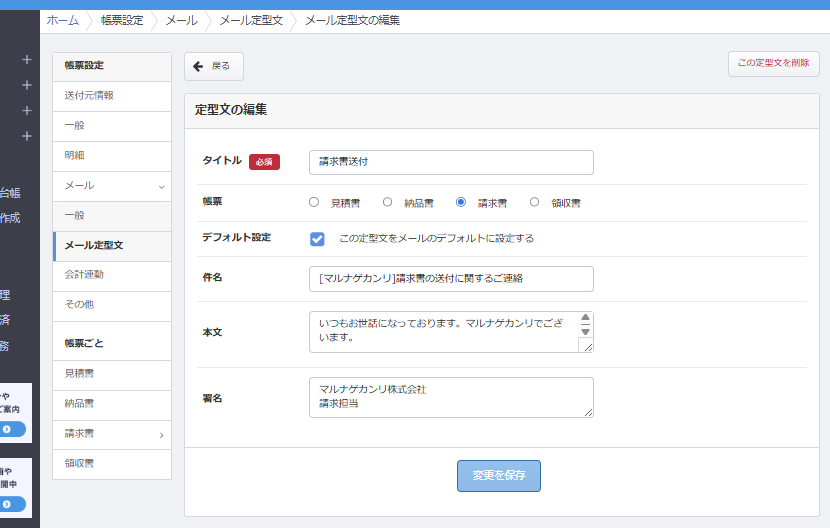The image size is (830, 528).
Task: Click the lowest plus icon in dark sidebar
Action: click(x=27, y=136)
